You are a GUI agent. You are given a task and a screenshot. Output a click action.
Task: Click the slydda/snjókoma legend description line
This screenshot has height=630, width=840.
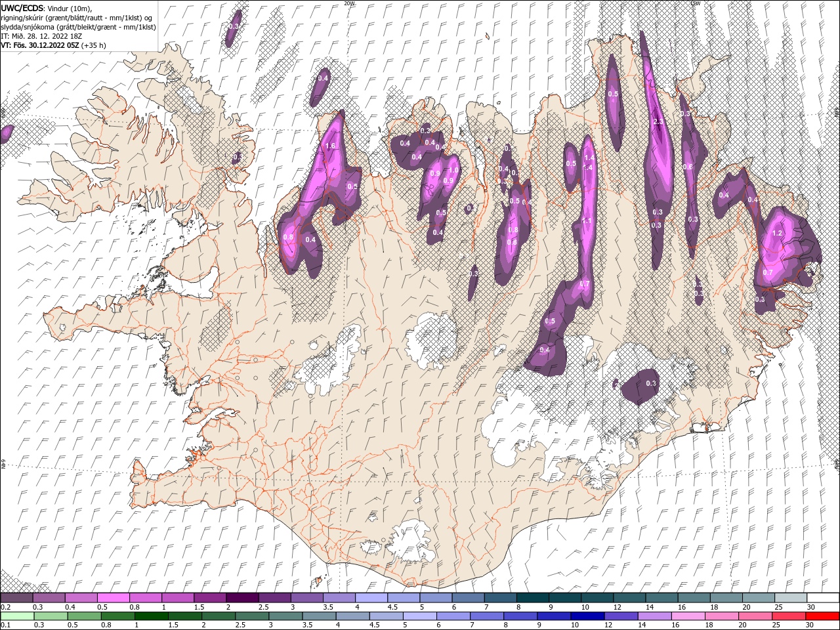pos(79,27)
